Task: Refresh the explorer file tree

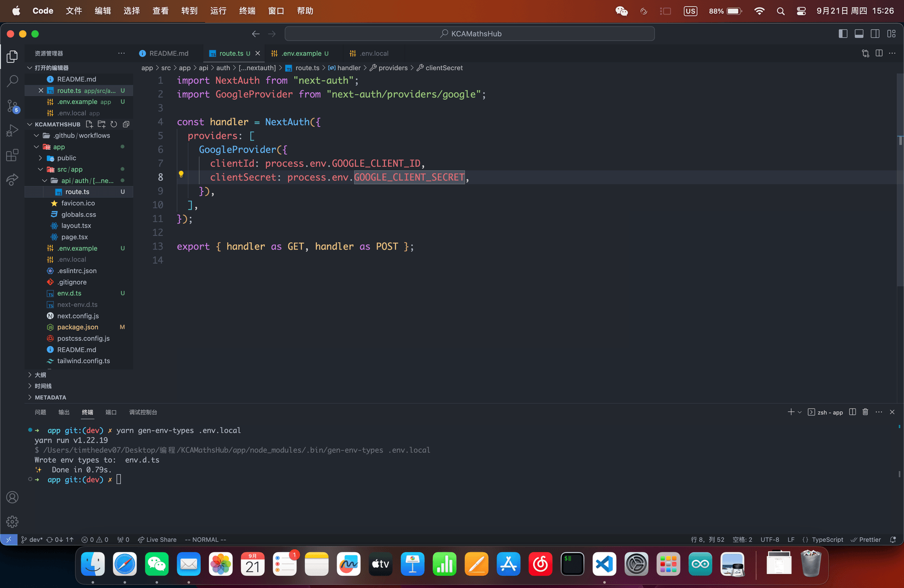Action: tap(113, 124)
